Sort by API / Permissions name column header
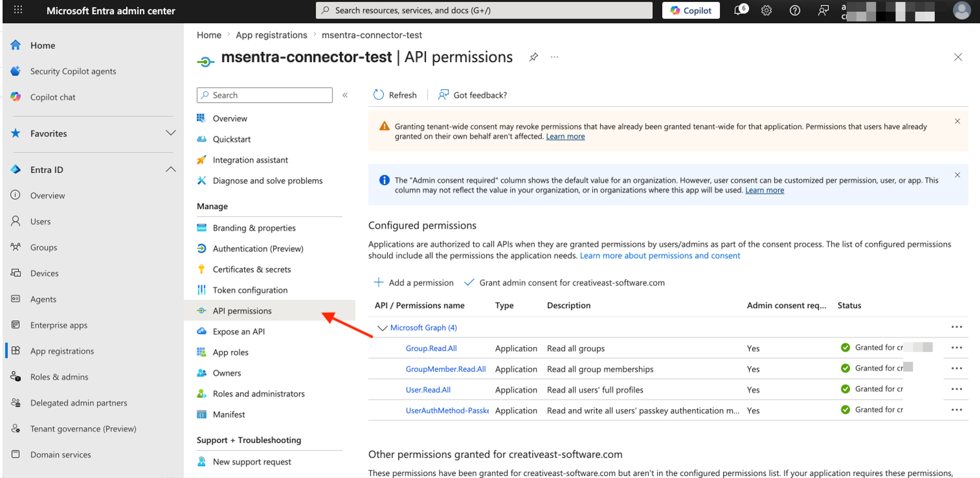Viewport: 980px width, 478px height. (419, 305)
